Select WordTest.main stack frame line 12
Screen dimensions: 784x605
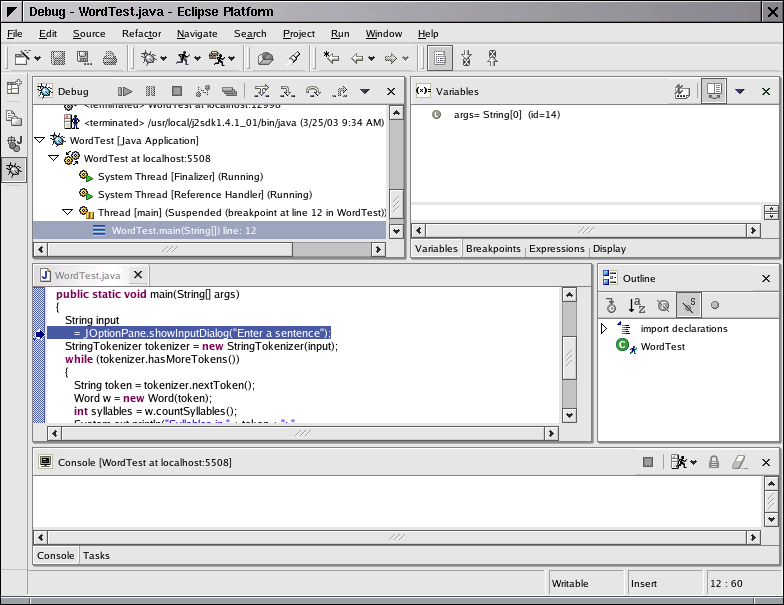coord(183,230)
